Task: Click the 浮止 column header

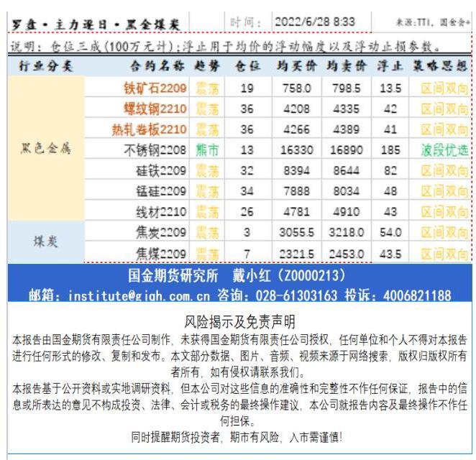Action: point(390,66)
